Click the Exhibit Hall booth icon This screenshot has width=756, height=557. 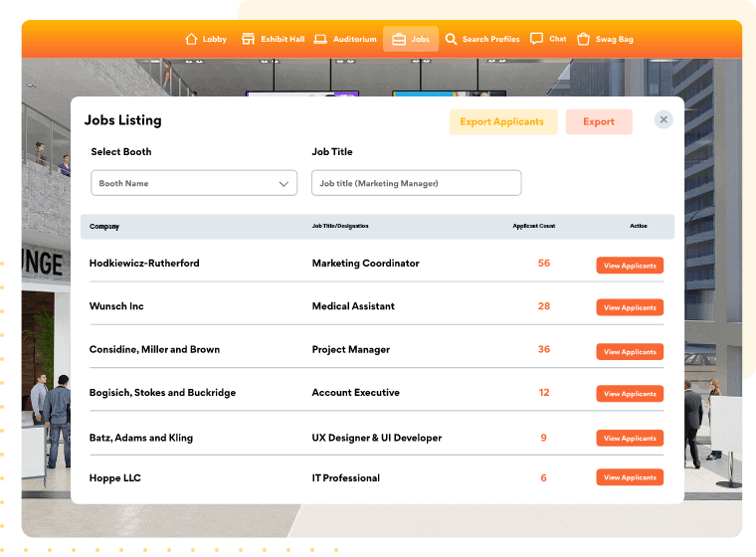tap(248, 39)
